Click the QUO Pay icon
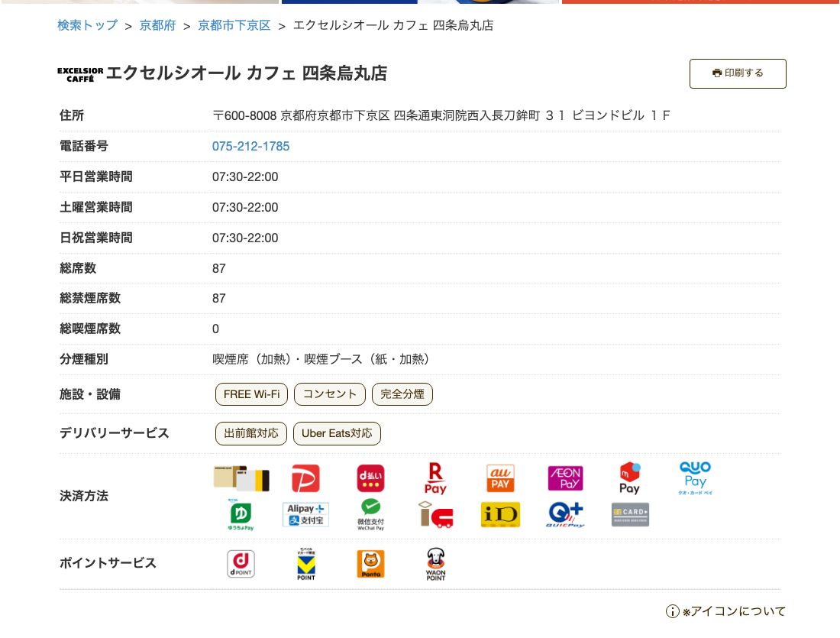This screenshot has height=638, width=840. click(x=695, y=478)
